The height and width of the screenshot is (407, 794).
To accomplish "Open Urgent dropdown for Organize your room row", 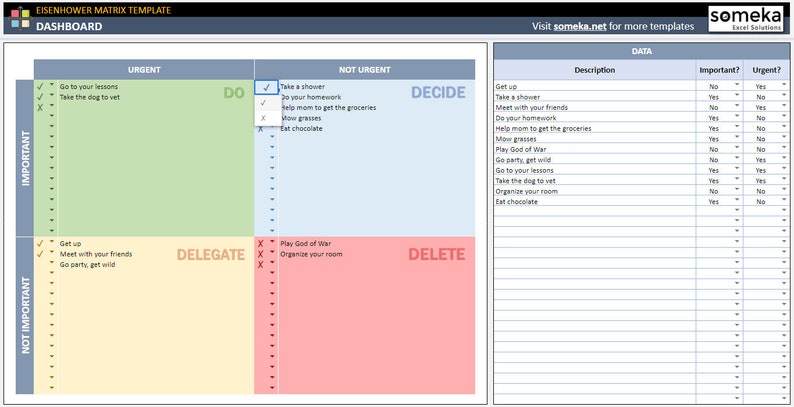I will 784,189.
